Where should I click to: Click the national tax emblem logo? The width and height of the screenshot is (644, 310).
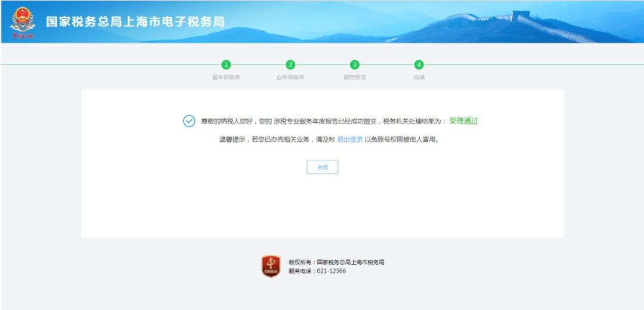click(x=23, y=22)
